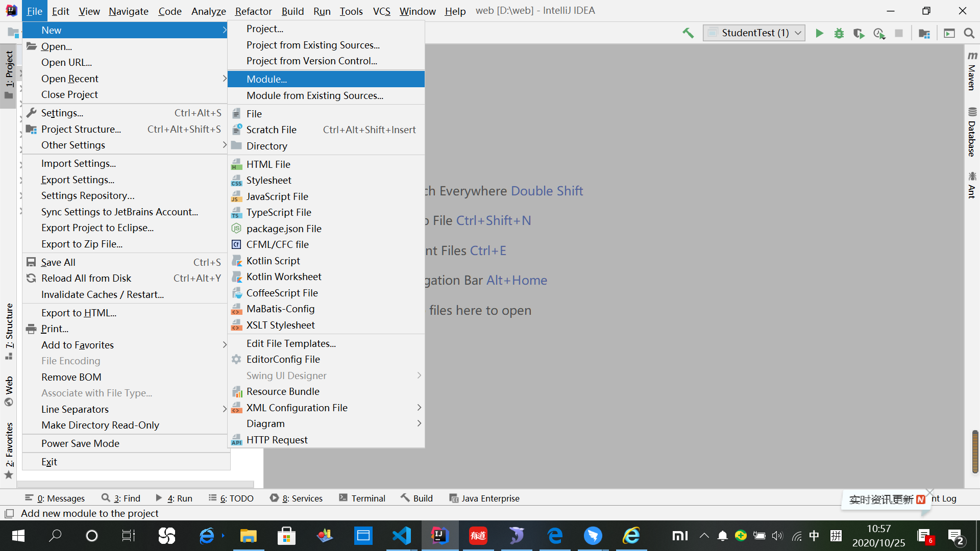This screenshot has width=980, height=551.
Task: Open the Project Structure toolbar icon
Action: [924, 33]
